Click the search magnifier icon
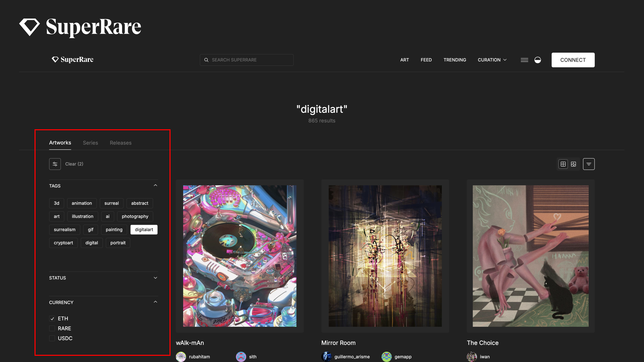The width and height of the screenshot is (644, 362). coord(206,60)
